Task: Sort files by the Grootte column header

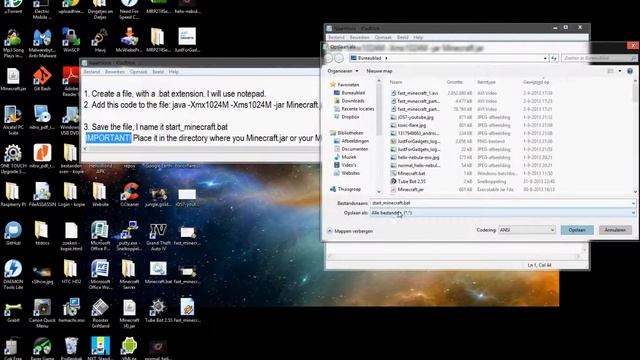Action: [455, 82]
